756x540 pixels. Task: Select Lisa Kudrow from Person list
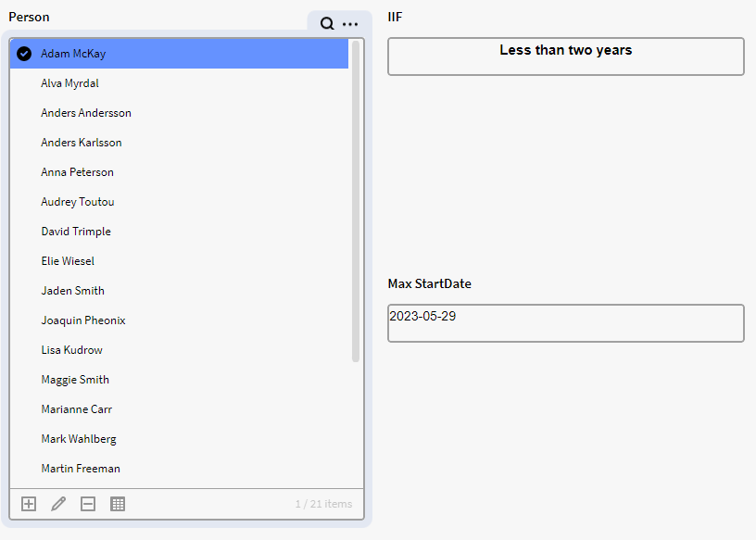pyautogui.click(x=72, y=350)
